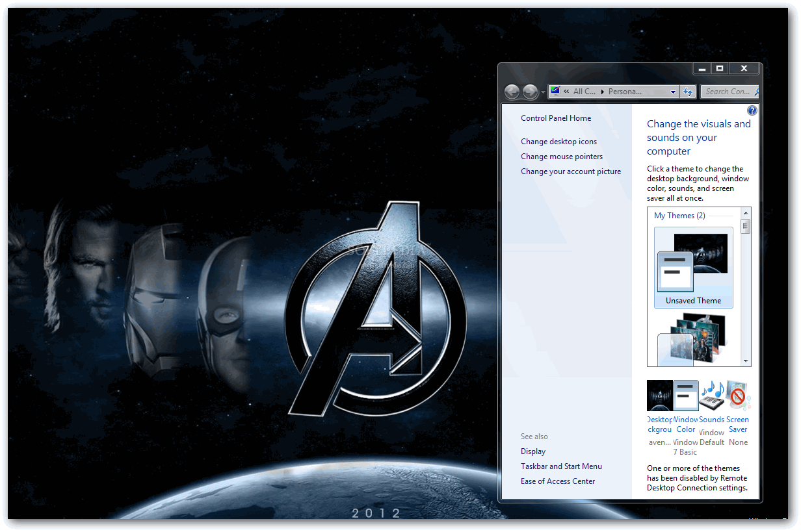Viewport: 801px width, 532px height.
Task: Click the Screen Saver link text
Action: [x=738, y=425]
